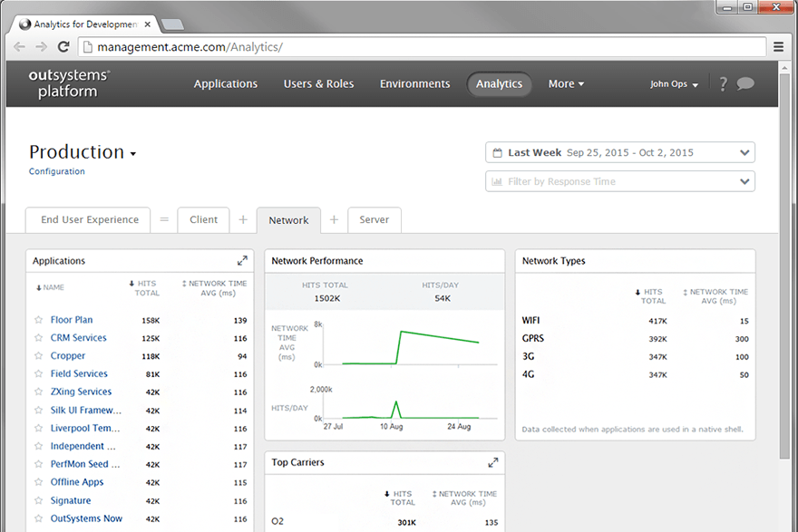This screenshot has height=532, width=798.
Task: Switch to the Server tab
Action: pyautogui.click(x=374, y=220)
